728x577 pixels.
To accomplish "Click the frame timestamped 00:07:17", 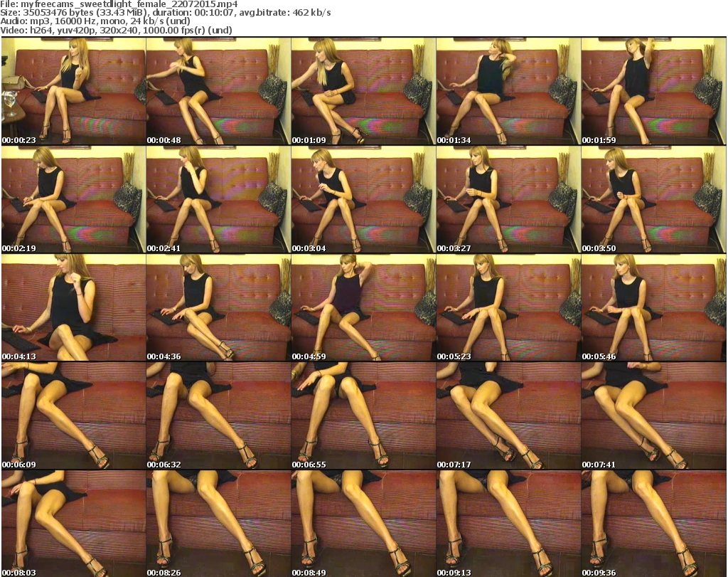I will (508, 415).
